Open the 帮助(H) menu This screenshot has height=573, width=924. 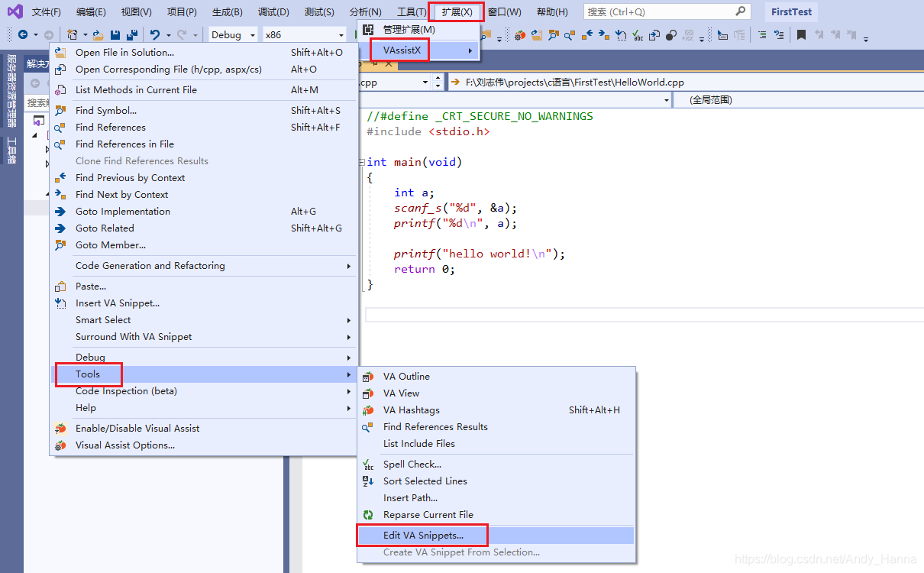[x=552, y=12]
